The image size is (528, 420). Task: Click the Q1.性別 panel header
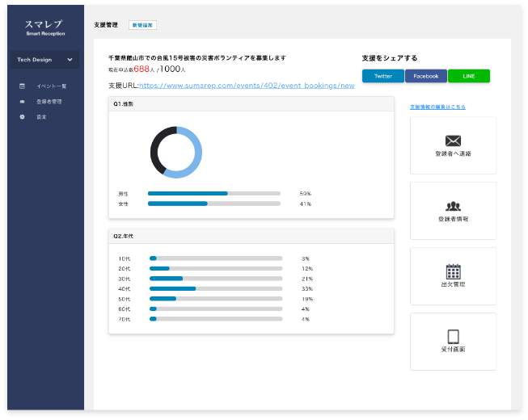(251, 104)
